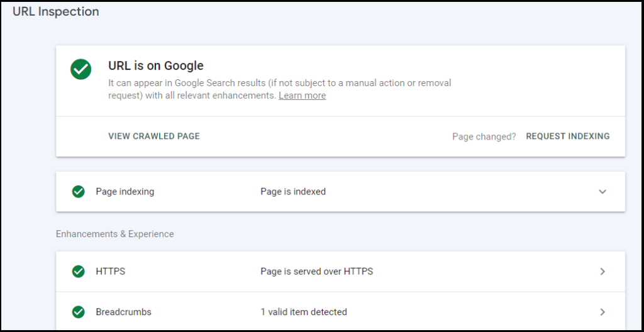Open the Learn more link
The height and width of the screenshot is (332, 644).
click(x=302, y=96)
